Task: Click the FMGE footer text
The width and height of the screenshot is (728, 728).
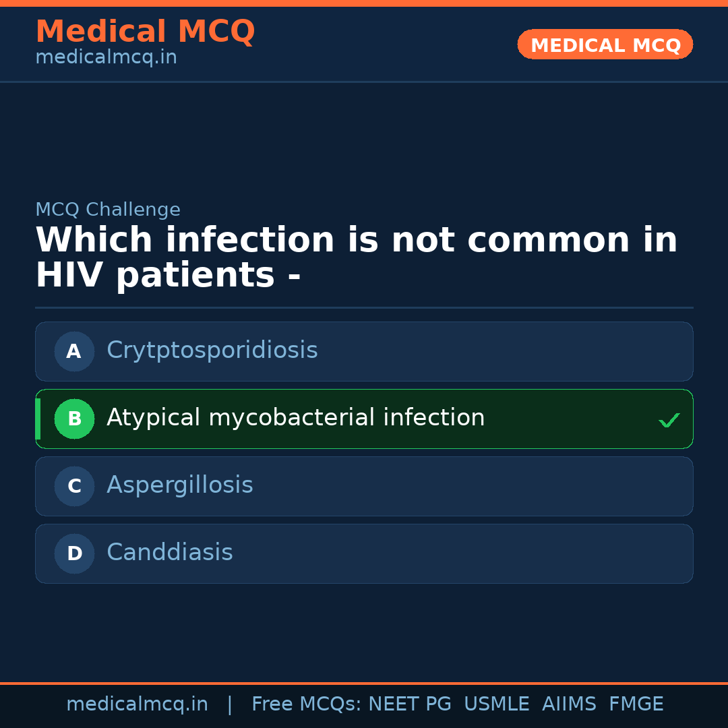Action: coord(636,704)
